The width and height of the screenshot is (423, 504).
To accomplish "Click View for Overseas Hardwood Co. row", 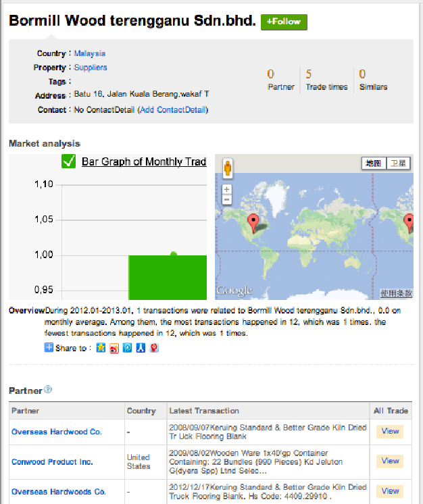I will point(390,431).
